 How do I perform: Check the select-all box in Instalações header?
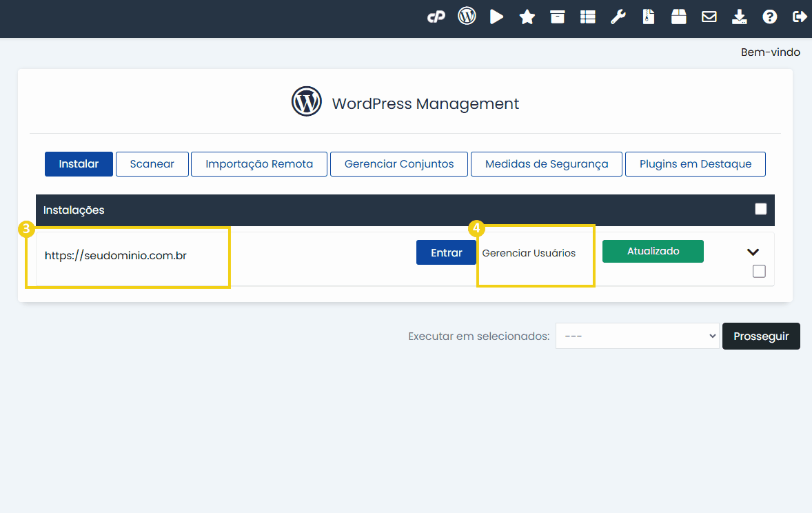click(x=760, y=209)
